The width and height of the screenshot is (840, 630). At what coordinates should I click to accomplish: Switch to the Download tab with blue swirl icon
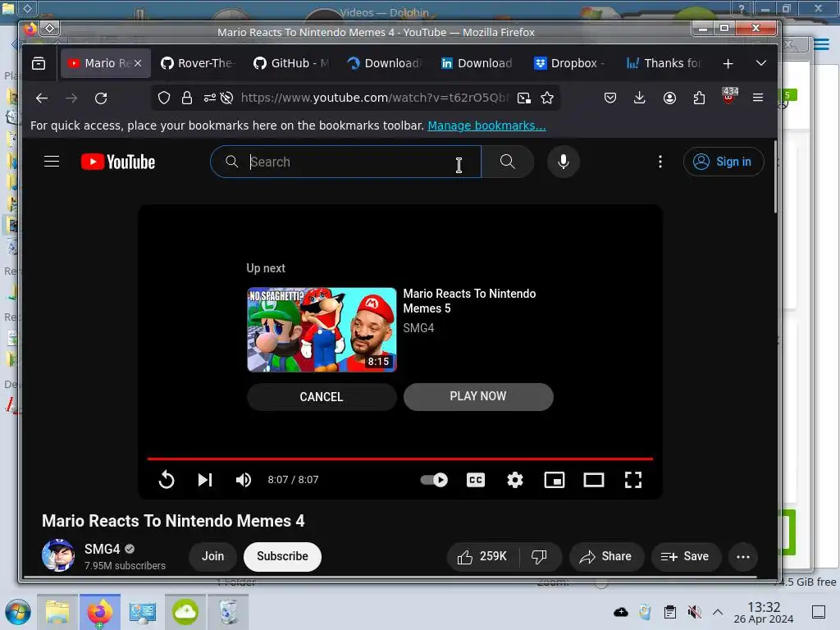384,63
